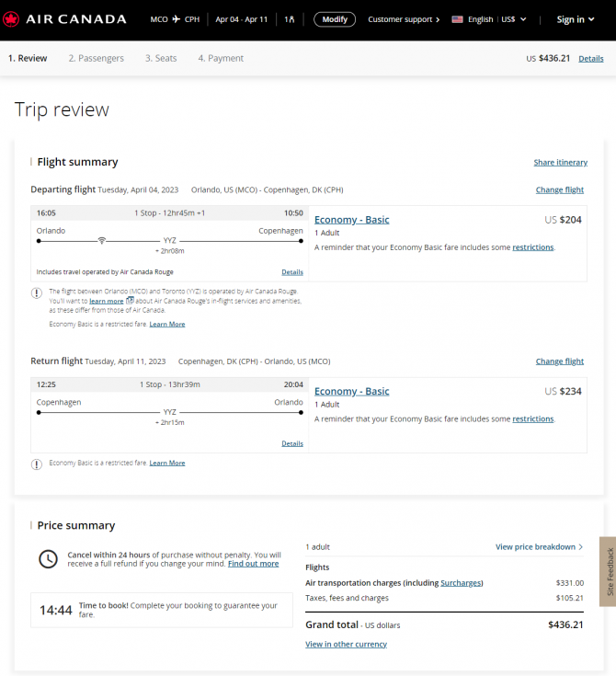This screenshot has width=616, height=676.
Task: Click the YYZ stop on departing flight
Action: [169, 241]
